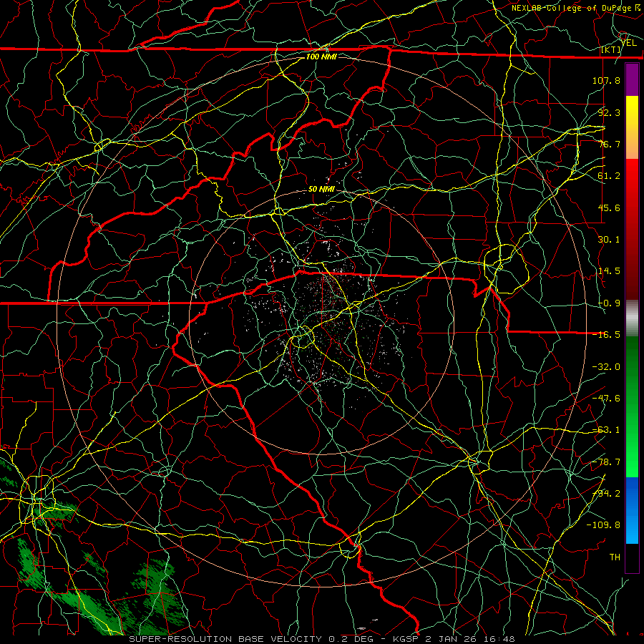Click the 45.6 value on the velocity scale

(609, 208)
